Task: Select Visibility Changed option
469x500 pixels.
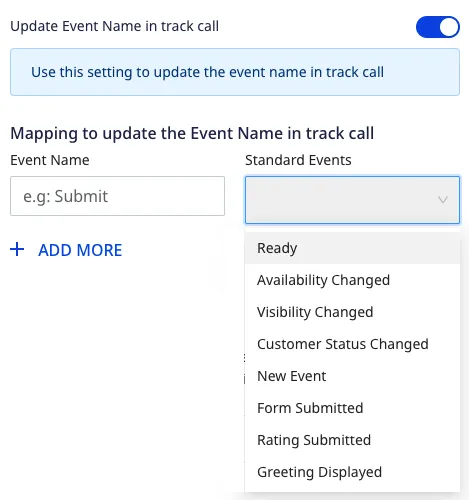Action: tap(352, 312)
